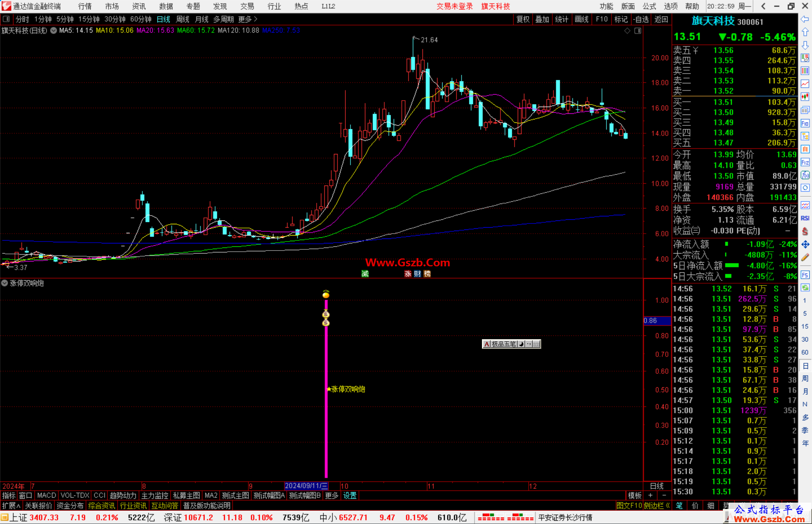The height and width of the screenshot is (524, 812).
Task: Click the multi-line wave chart sidebar icon
Action: [805, 205]
